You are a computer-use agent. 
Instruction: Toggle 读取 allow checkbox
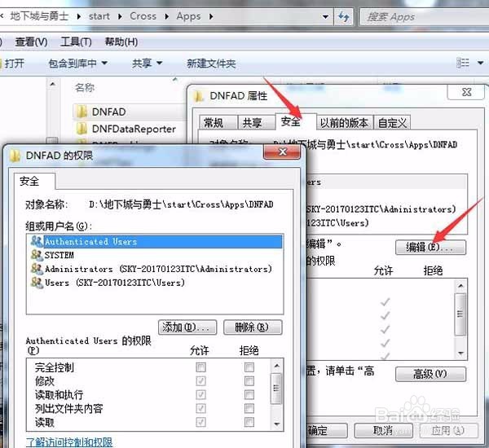[x=200, y=422]
